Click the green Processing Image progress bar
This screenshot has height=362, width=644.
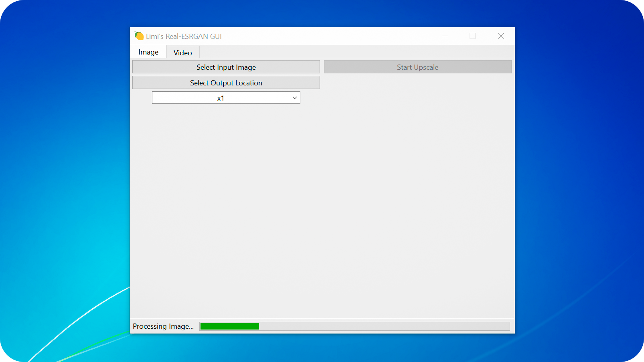click(229, 326)
